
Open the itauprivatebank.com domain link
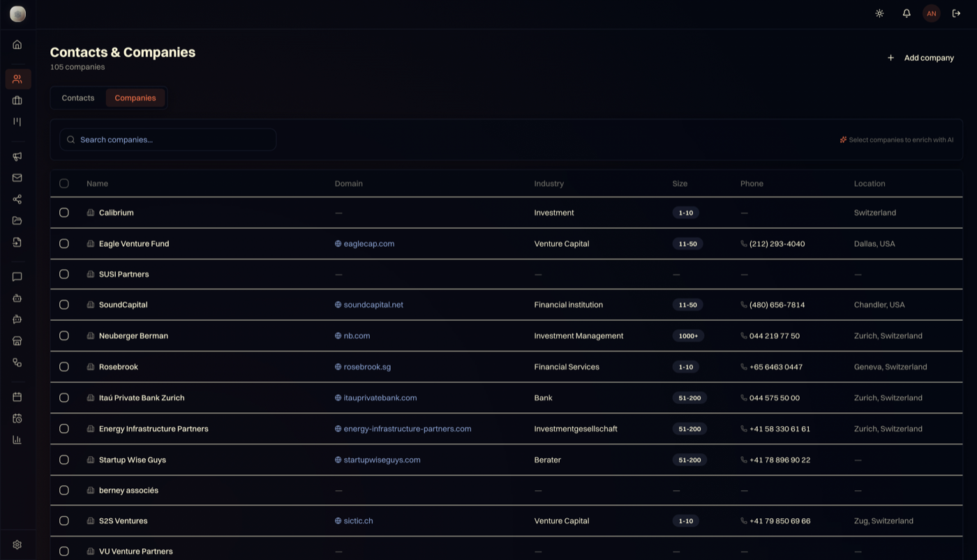coord(380,398)
